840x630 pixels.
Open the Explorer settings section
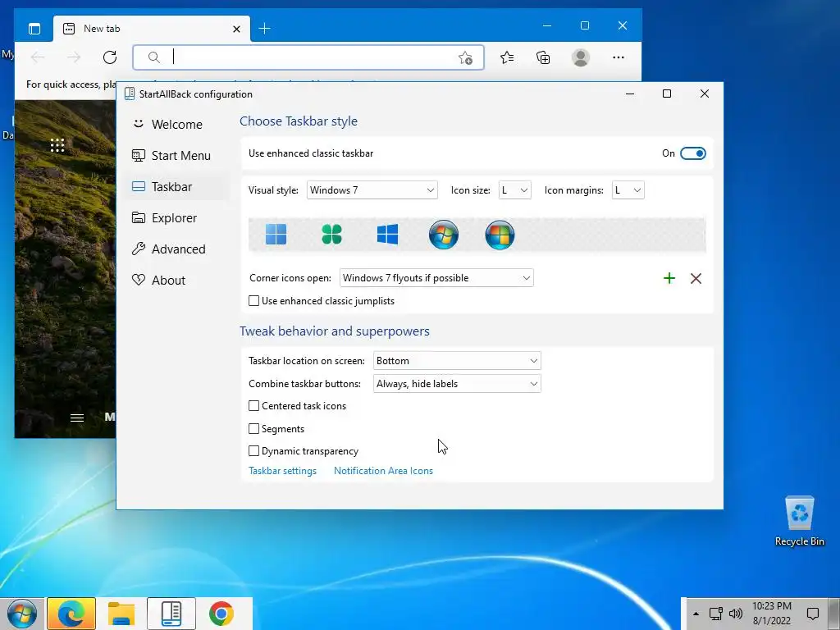(177, 218)
